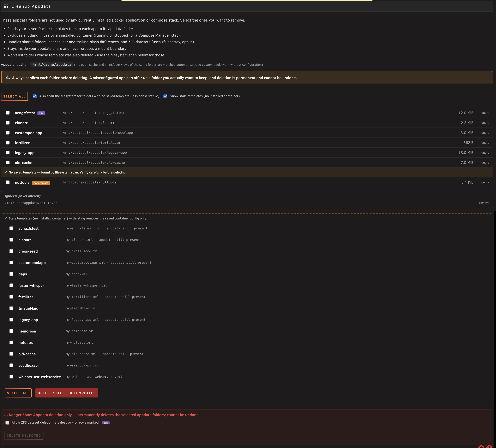Check the fertilizer appdata folder row
Viewport: 496px width, 448px height.
coord(8,142)
